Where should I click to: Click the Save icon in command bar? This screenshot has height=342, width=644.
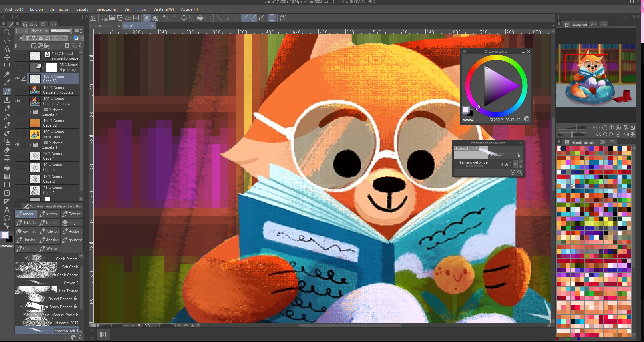128,18
